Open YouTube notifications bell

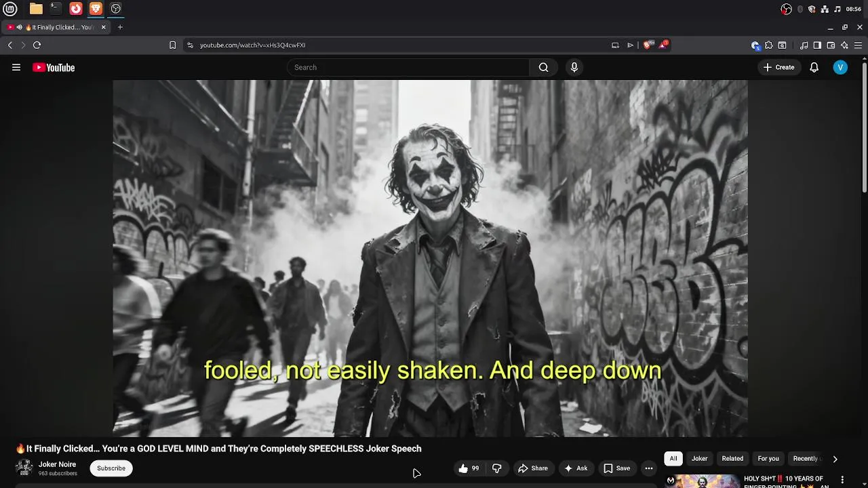[814, 67]
